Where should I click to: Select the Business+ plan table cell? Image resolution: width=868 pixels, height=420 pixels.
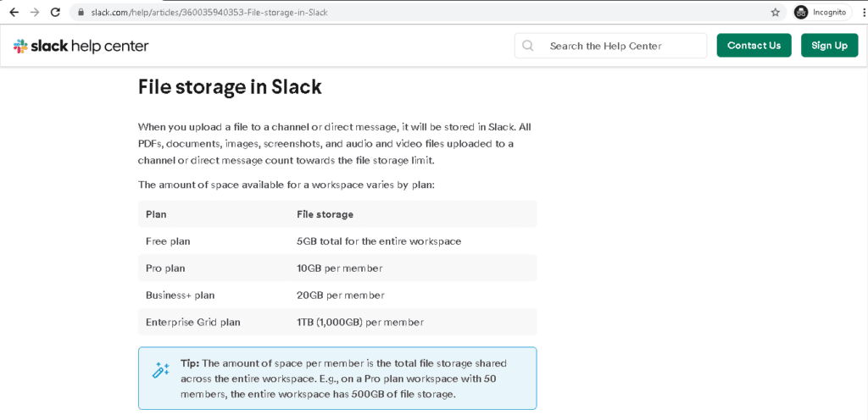(x=180, y=296)
